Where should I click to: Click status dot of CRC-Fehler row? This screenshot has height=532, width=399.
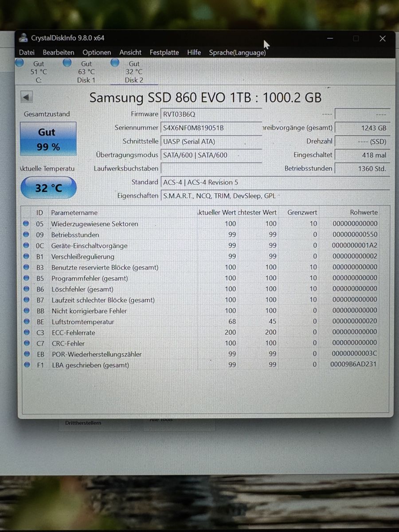(26, 343)
